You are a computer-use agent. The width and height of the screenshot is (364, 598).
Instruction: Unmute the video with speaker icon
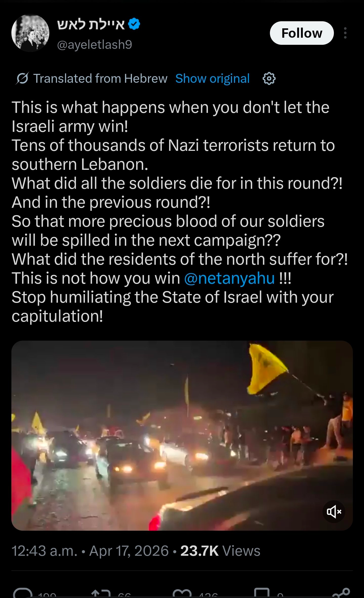(334, 511)
